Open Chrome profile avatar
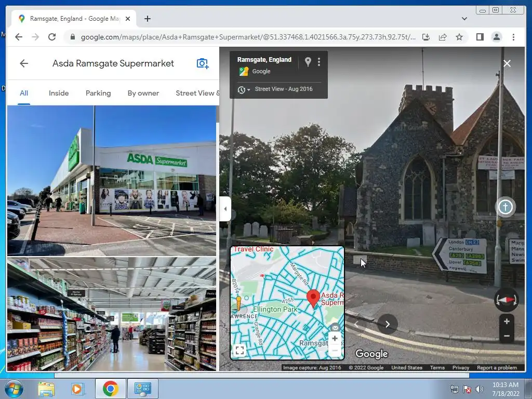532x399 pixels. point(496,37)
